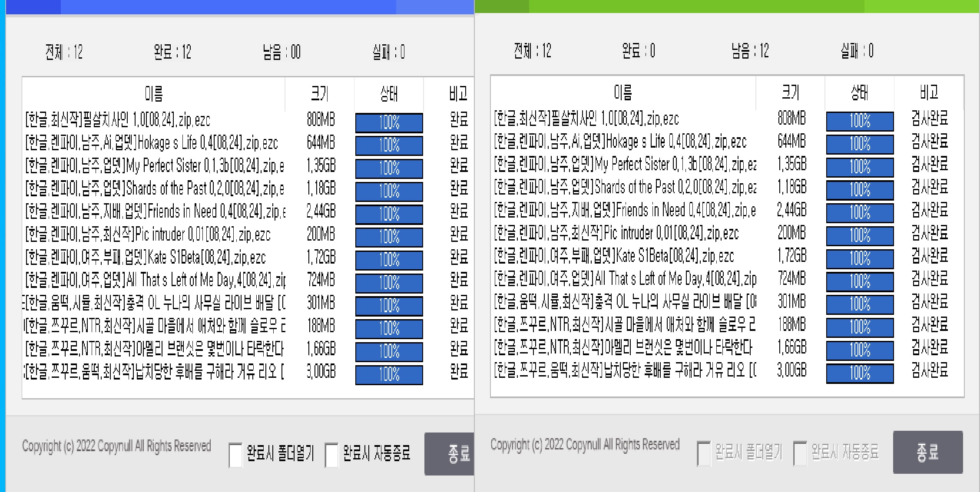The image size is (980, 492).
Task: Check '완료시 자동종료' in left window
Action: tap(332, 454)
